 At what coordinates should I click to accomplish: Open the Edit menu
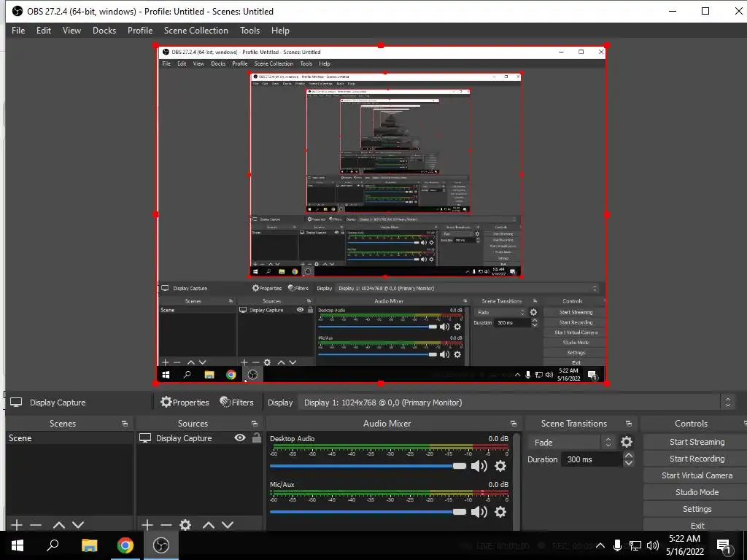click(x=43, y=31)
